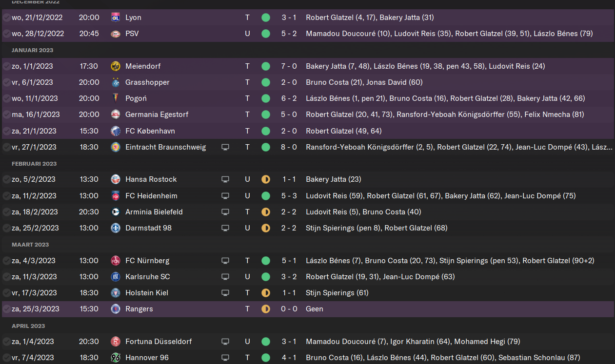Toggle checkmark on the 27/1/2023 Braunschweig row
The height and width of the screenshot is (364, 615).
[x=6, y=147]
